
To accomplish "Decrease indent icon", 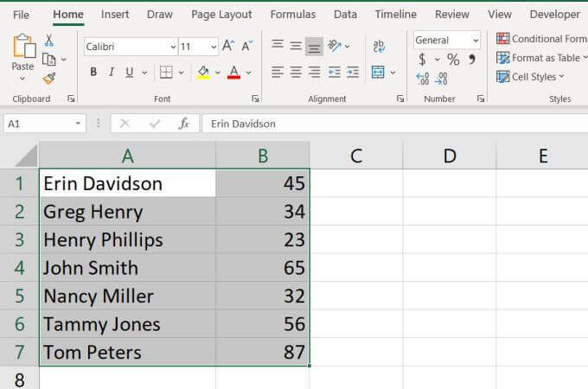I will tap(334, 72).
